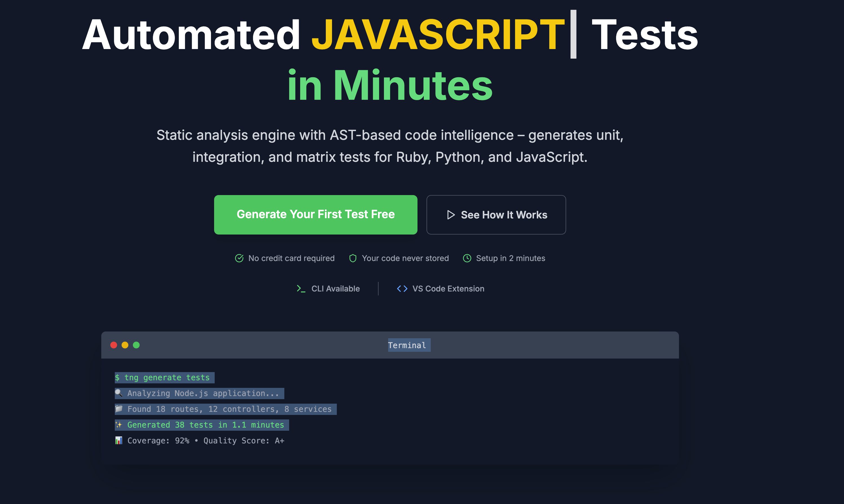The width and height of the screenshot is (844, 504).
Task: Click the code brackets icon beside VS Code Extension
Action: pos(402,289)
